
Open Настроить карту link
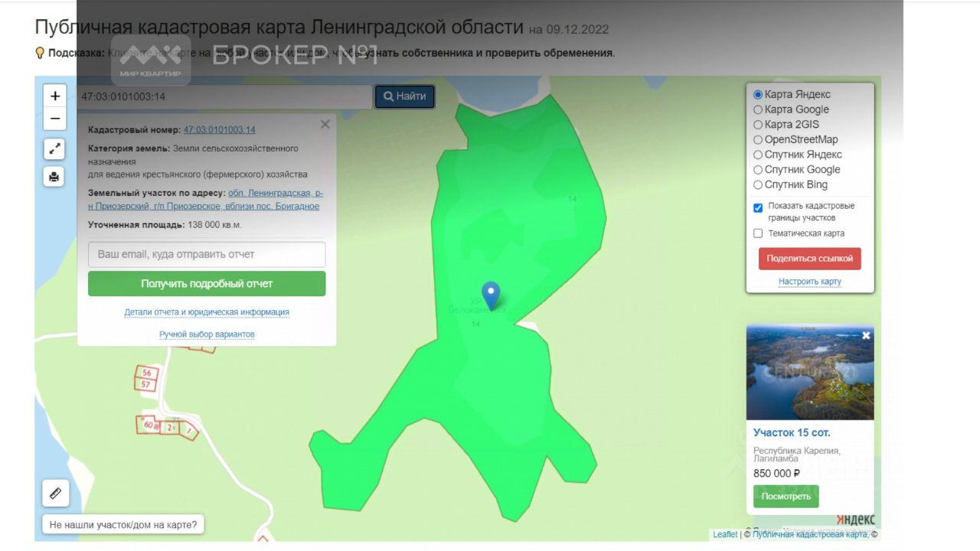[810, 282]
